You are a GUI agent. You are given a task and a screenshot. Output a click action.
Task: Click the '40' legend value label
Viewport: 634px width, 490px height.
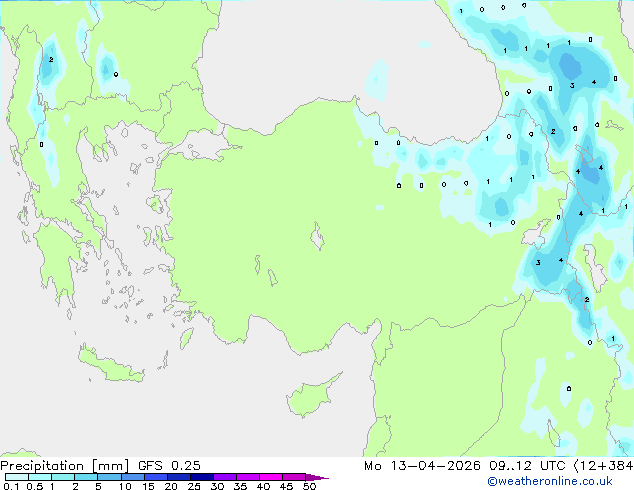coord(263,486)
